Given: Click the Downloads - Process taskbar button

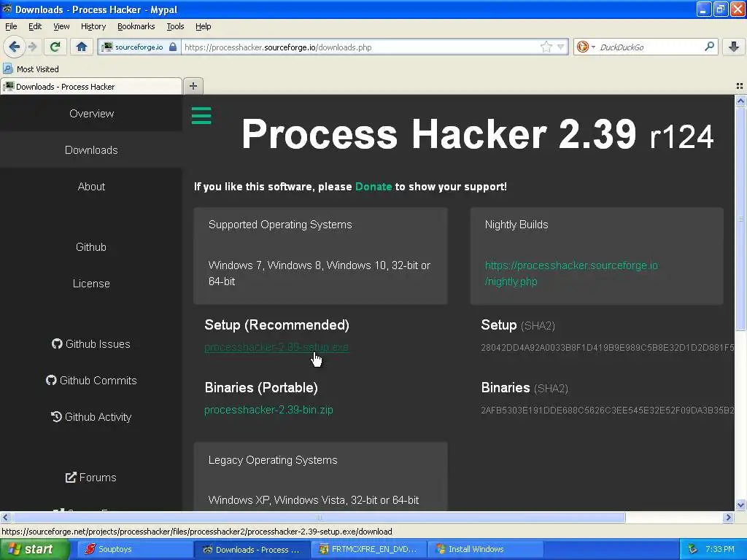Looking at the screenshot, I should point(252,549).
